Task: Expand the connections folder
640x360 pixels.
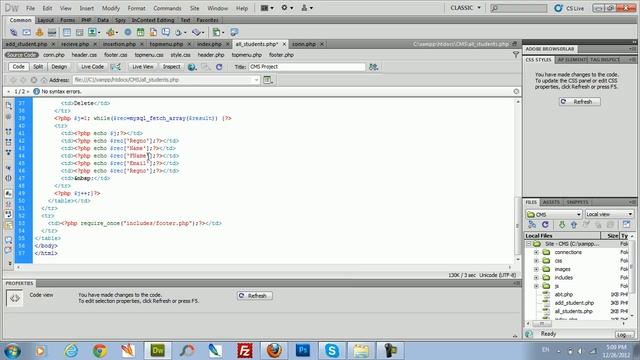Action: click(536, 252)
